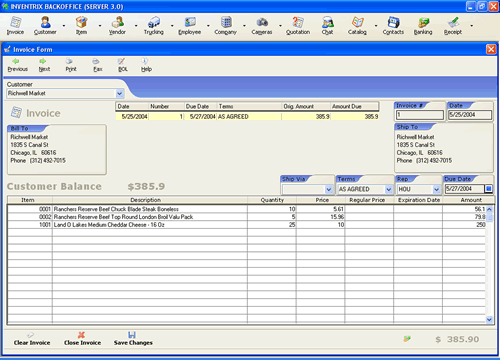Expand dropdown arrow next to Item toolbar icon

(x=100, y=26)
